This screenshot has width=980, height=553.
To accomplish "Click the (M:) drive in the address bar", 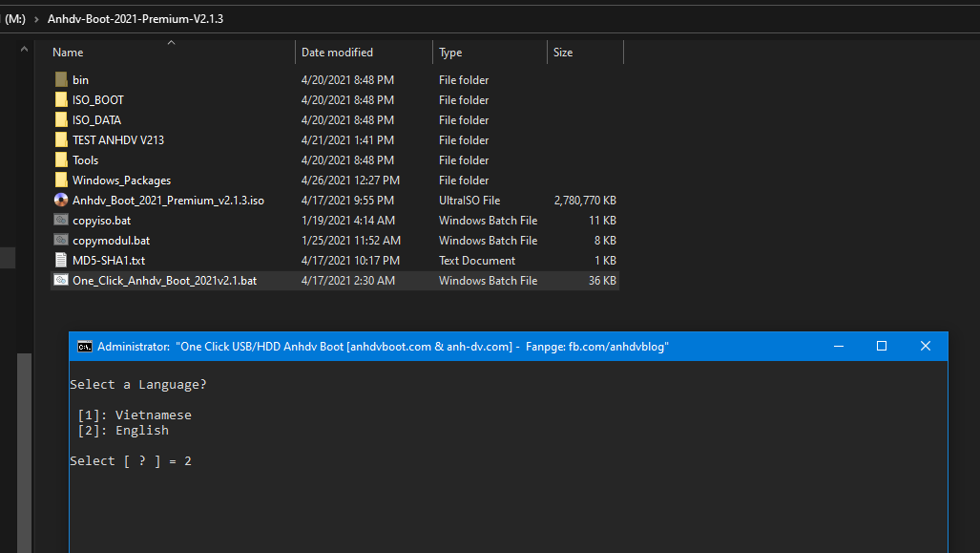I will tap(15, 19).
